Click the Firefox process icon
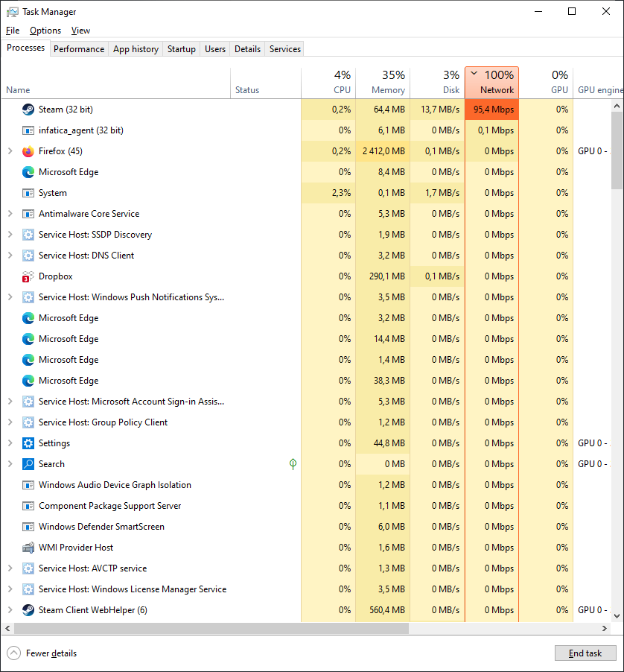This screenshot has width=624, height=672. (x=28, y=151)
